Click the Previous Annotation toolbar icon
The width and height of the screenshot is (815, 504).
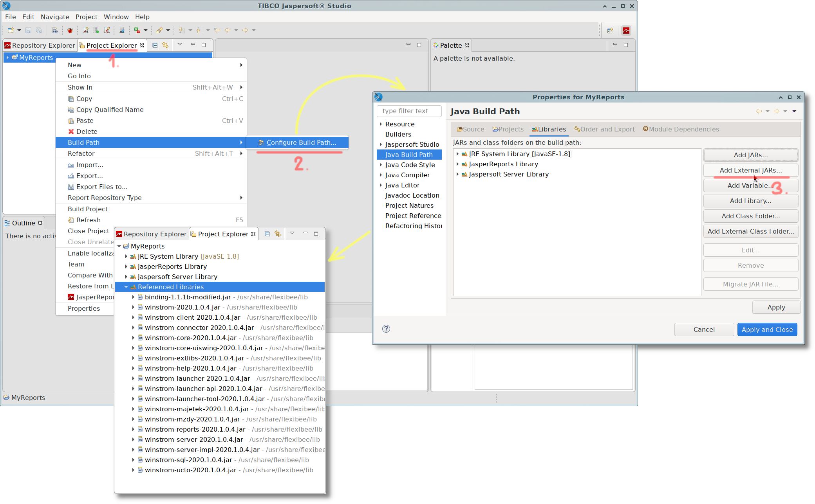(x=199, y=30)
